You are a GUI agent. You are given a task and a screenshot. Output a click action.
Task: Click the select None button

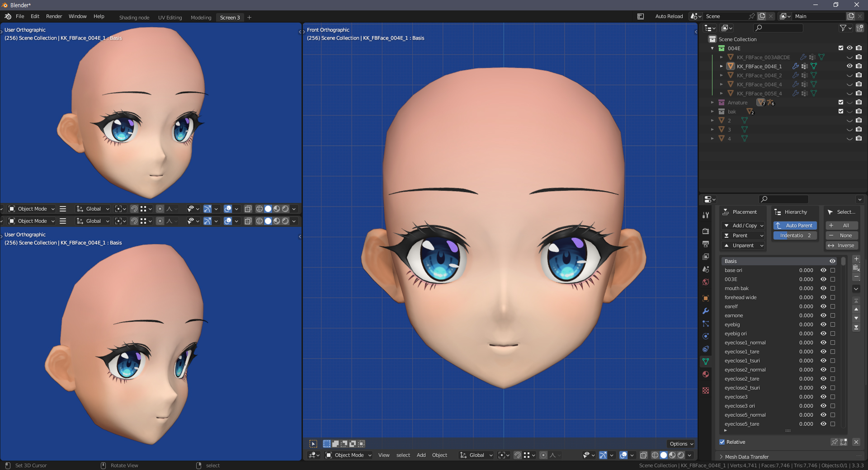click(842, 235)
